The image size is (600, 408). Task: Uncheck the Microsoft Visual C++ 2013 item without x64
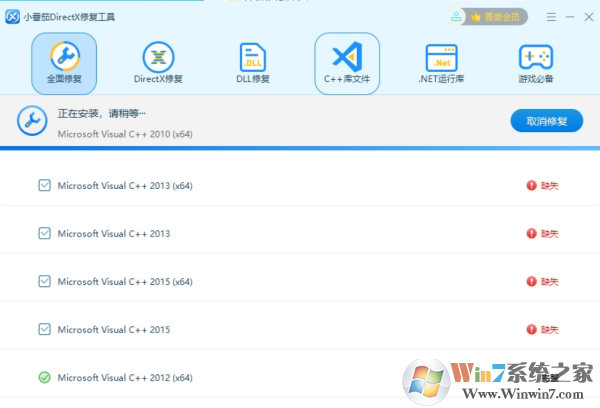tap(44, 233)
